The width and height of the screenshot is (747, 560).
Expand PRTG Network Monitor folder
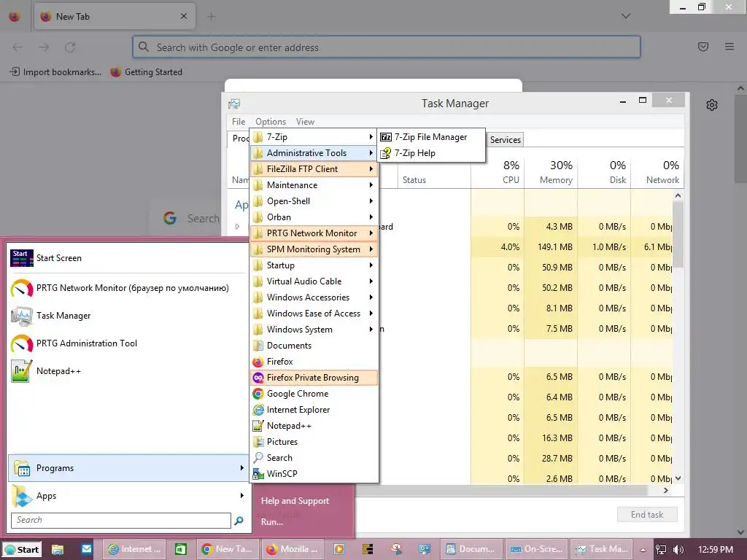[314, 233]
